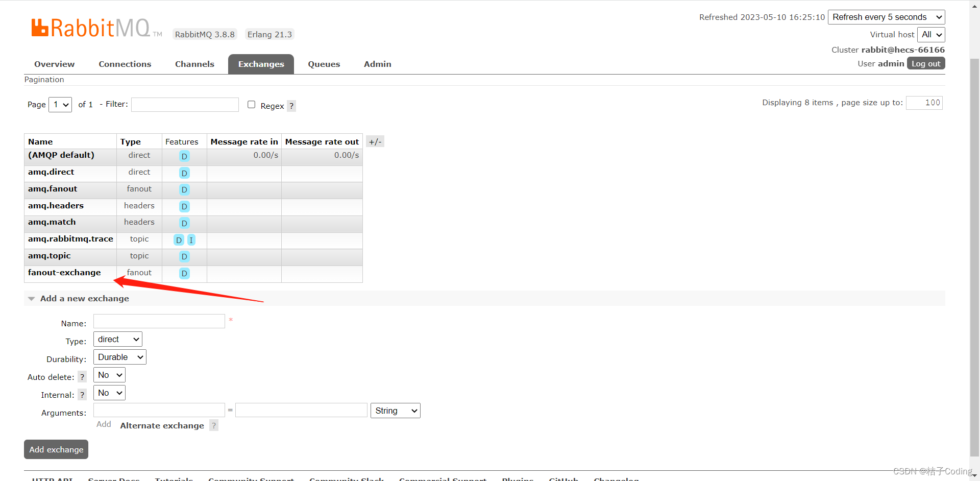This screenshot has height=481, width=980.
Task: Click the D badge in the fanout-exchange row
Action: [184, 273]
